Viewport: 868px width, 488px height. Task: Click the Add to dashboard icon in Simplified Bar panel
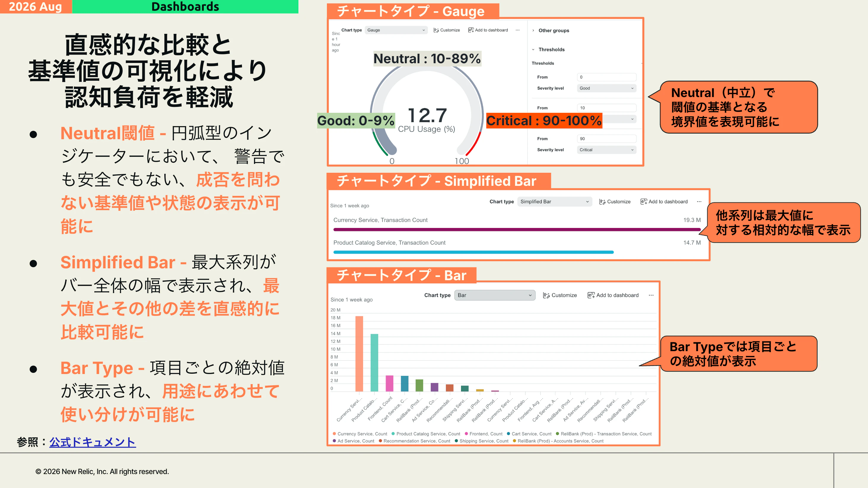pyautogui.click(x=644, y=202)
